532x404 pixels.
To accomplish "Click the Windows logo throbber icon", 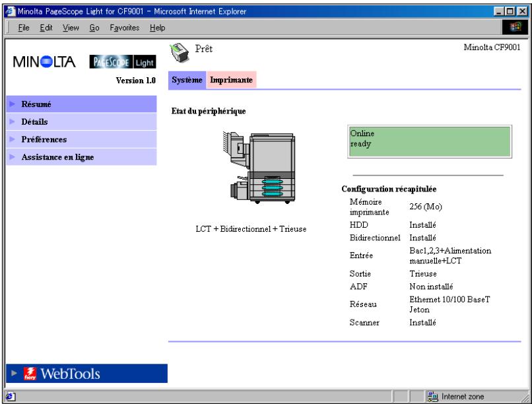I will pos(515,27).
